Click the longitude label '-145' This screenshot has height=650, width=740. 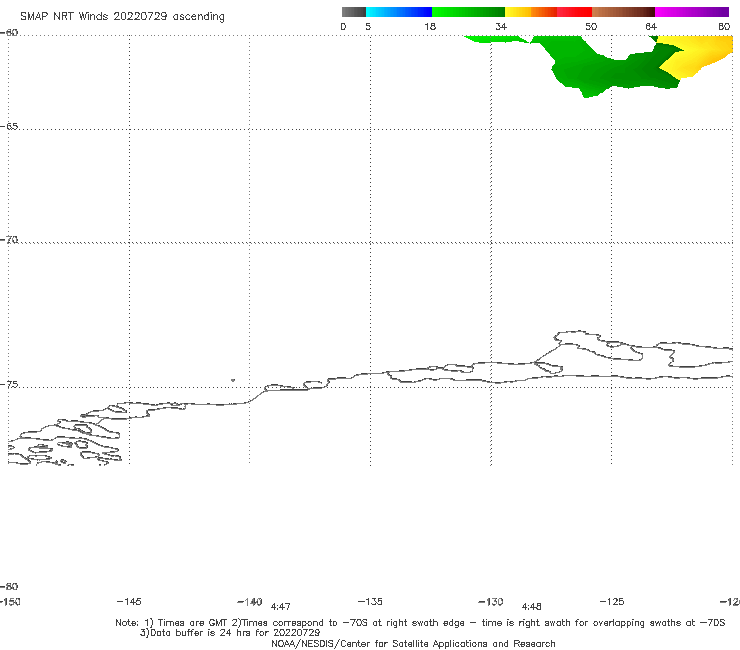pyautogui.click(x=129, y=602)
